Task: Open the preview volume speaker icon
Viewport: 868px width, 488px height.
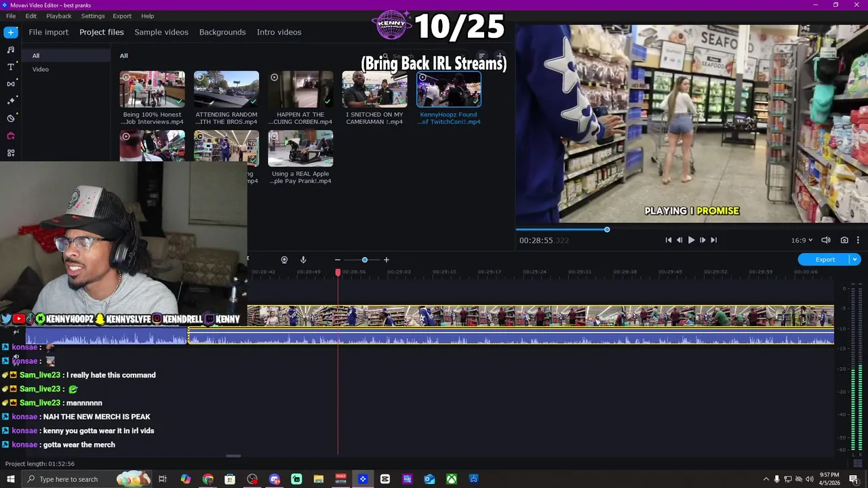Action: tap(826, 240)
